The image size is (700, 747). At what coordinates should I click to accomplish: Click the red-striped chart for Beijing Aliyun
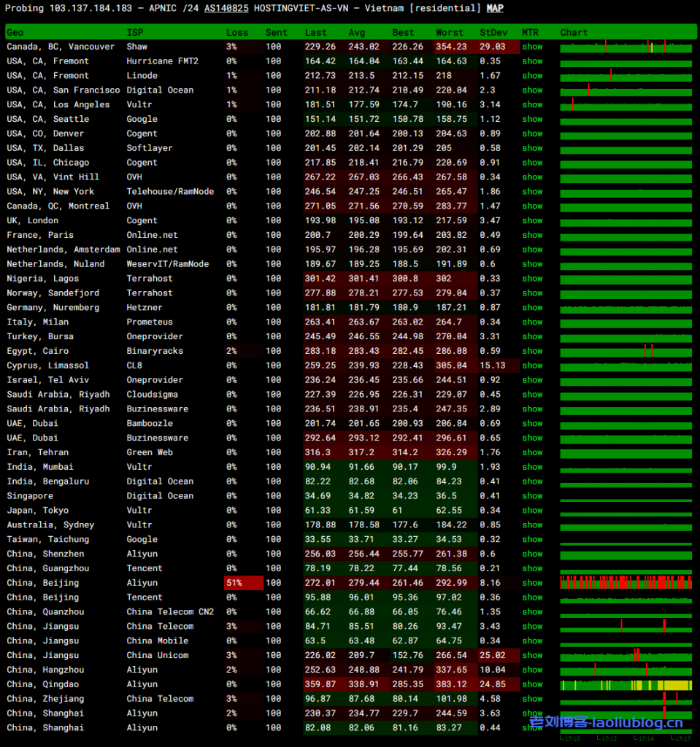[626, 583]
